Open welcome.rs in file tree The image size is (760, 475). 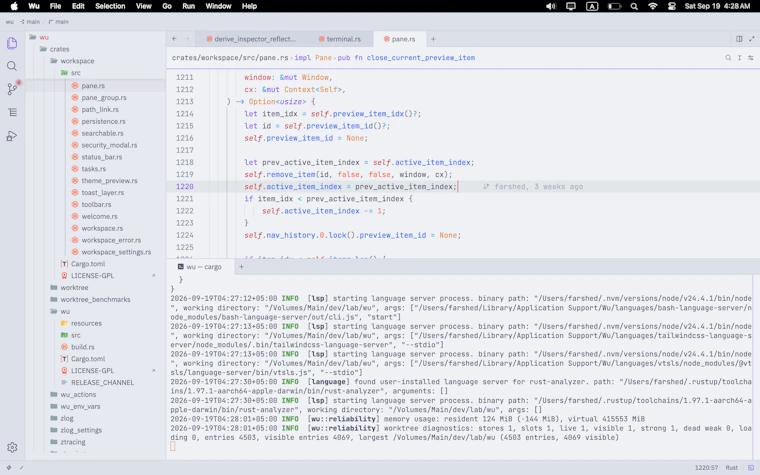99,216
